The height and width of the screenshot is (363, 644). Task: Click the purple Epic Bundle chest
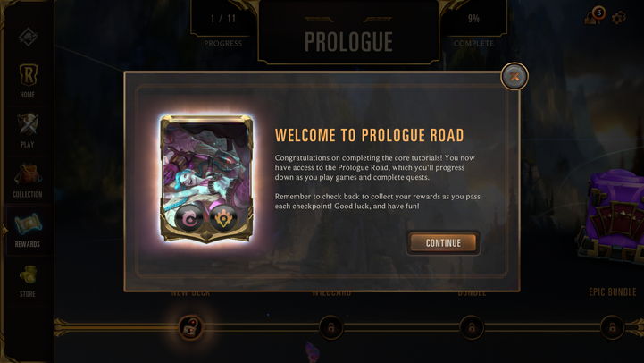pos(611,215)
